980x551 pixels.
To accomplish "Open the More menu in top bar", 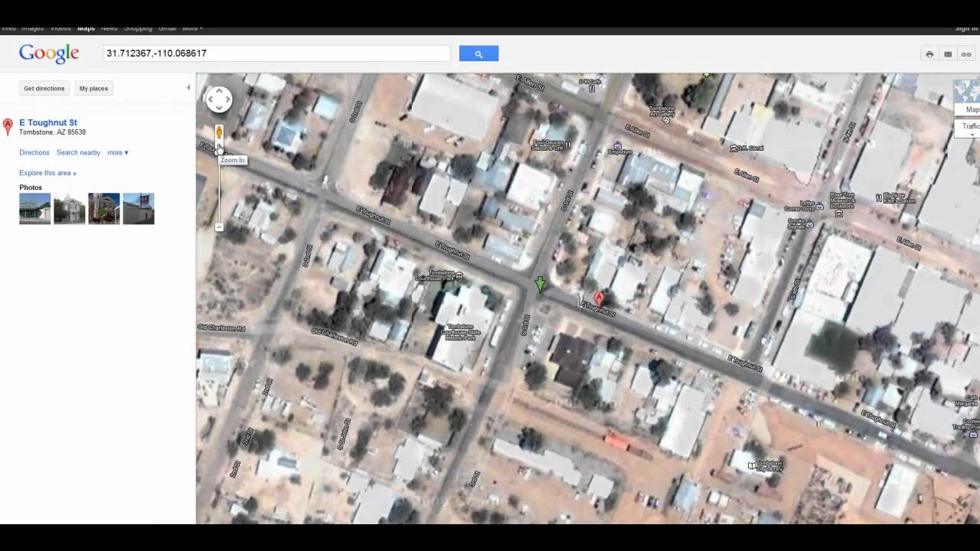I will [192, 28].
